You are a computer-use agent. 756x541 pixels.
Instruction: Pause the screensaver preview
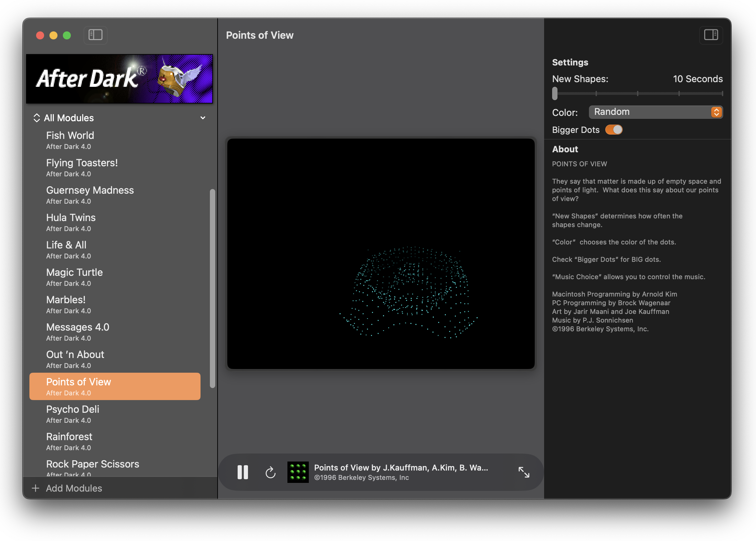click(243, 472)
